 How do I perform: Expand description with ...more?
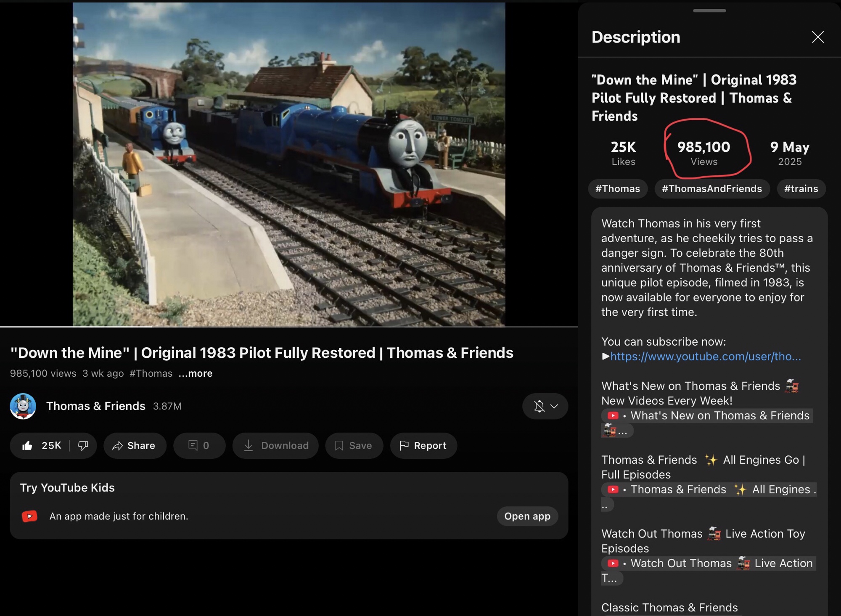[x=196, y=373]
